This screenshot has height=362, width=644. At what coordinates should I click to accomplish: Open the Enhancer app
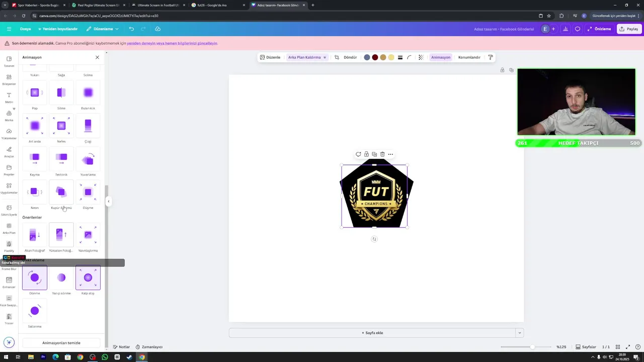coord(9,283)
